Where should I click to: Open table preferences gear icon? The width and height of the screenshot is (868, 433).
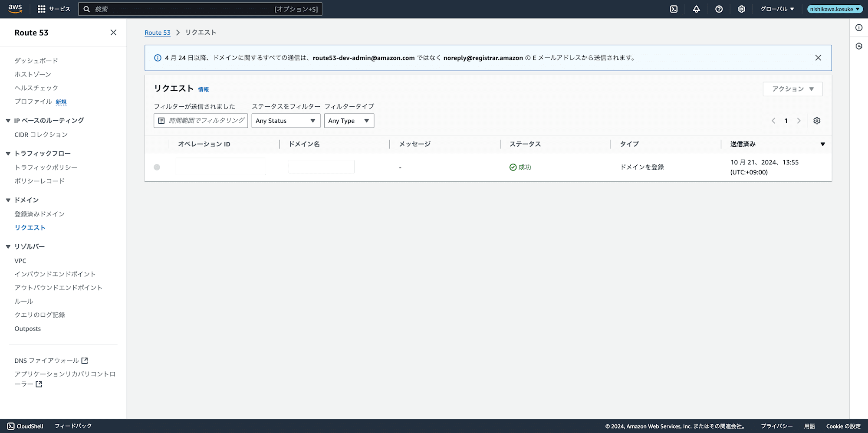[817, 121]
